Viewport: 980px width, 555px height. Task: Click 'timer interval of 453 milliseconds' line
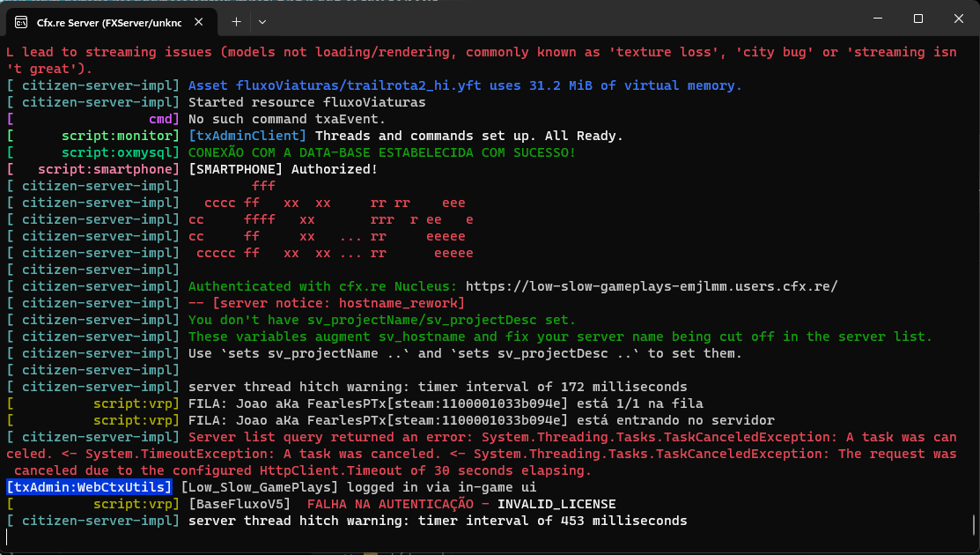438,521
